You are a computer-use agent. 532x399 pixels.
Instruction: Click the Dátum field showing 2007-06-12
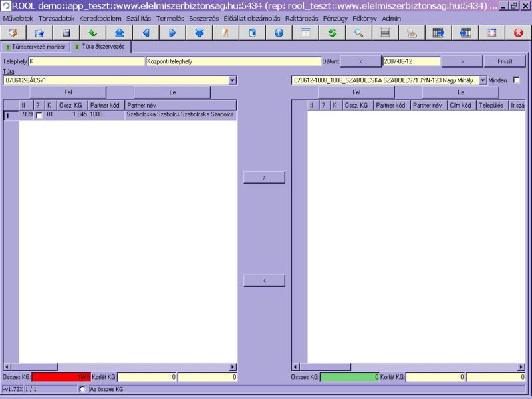pyautogui.click(x=411, y=61)
